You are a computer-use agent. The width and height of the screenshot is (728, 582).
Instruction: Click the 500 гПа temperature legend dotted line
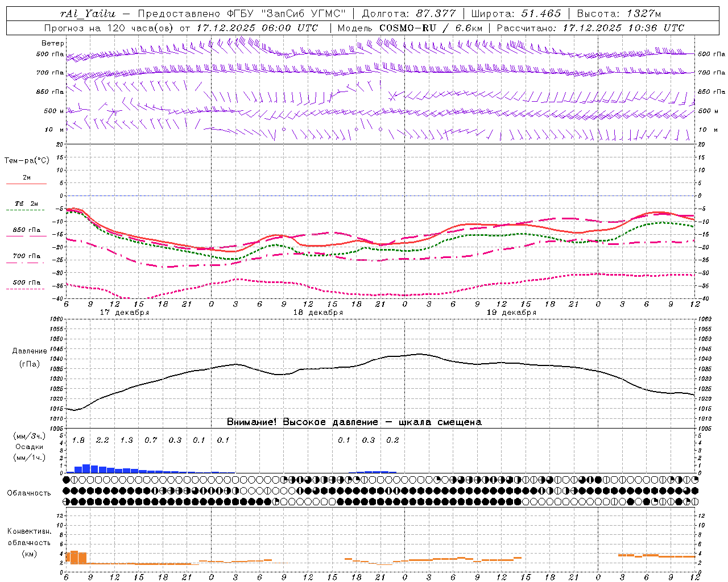(x=26, y=289)
